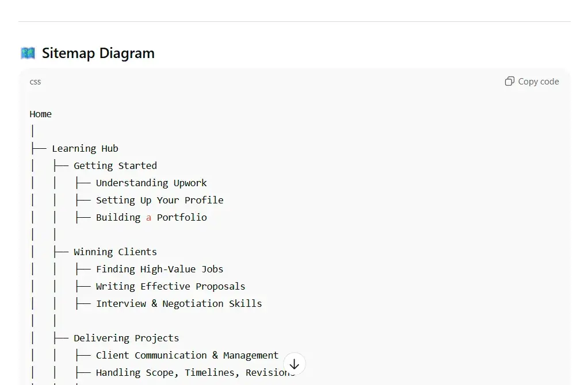This screenshot has width=588, height=385.
Task: Select the 'Winning Clients' branch
Action: 115,252
